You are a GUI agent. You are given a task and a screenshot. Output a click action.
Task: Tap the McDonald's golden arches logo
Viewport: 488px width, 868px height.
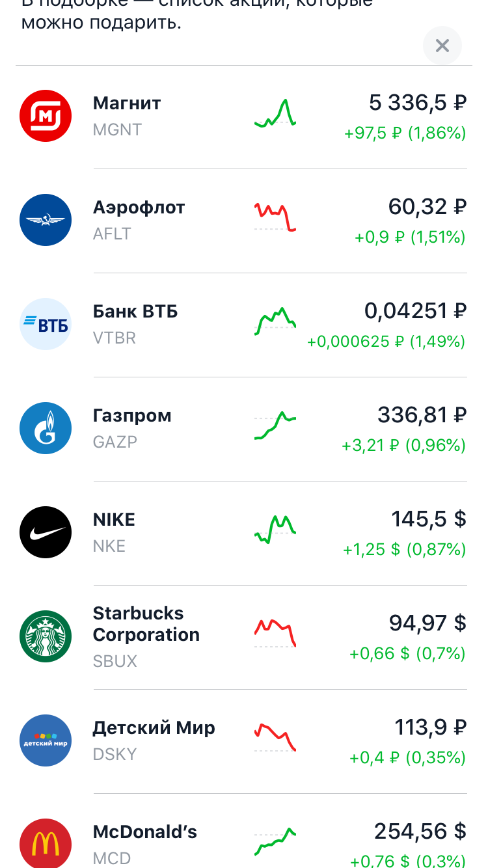point(46,845)
